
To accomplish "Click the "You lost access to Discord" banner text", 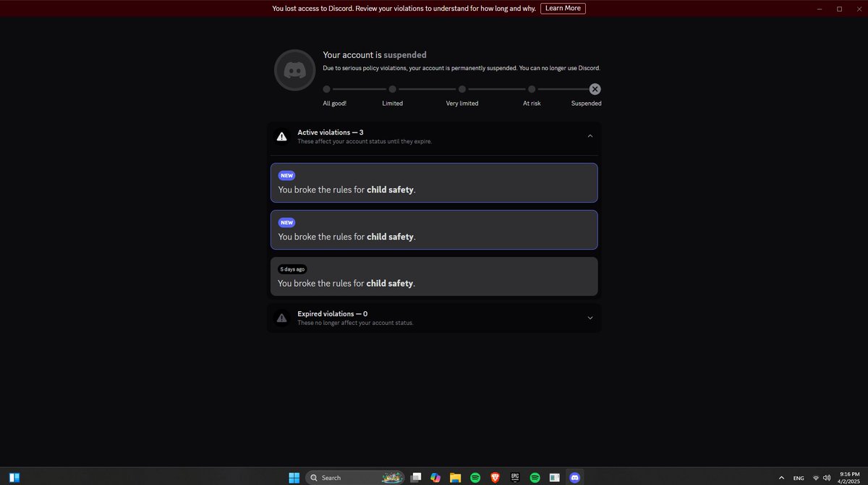I will (404, 9).
